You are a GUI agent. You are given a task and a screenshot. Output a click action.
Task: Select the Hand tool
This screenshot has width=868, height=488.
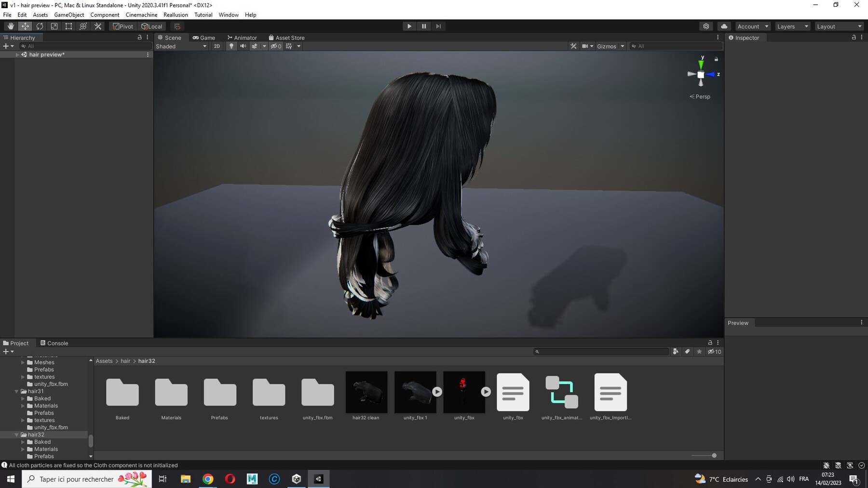[11, 26]
